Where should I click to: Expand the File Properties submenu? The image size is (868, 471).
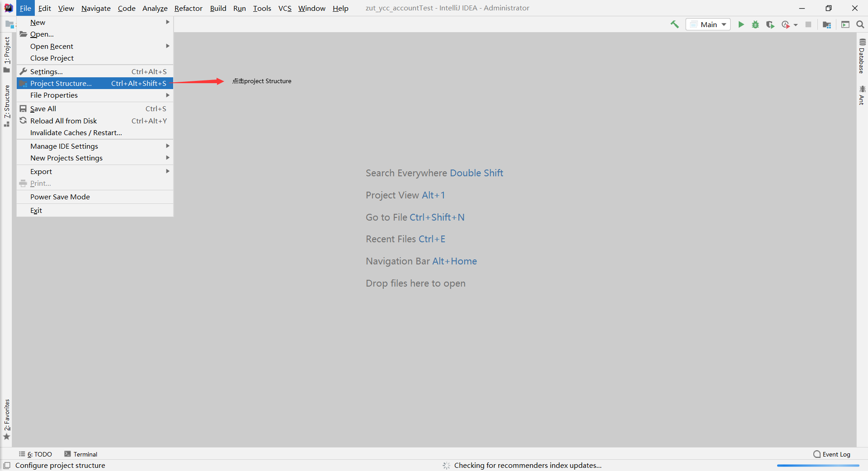pyautogui.click(x=95, y=95)
